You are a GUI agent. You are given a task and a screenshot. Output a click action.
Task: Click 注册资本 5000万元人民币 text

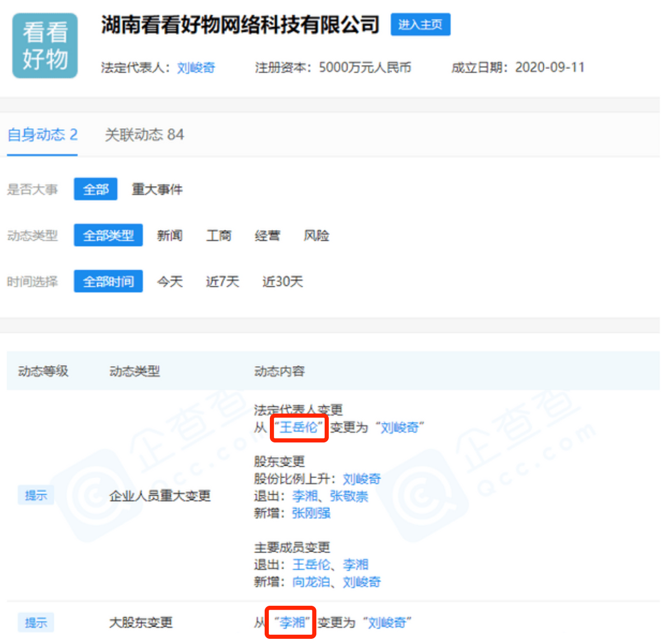(x=333, y=68)
